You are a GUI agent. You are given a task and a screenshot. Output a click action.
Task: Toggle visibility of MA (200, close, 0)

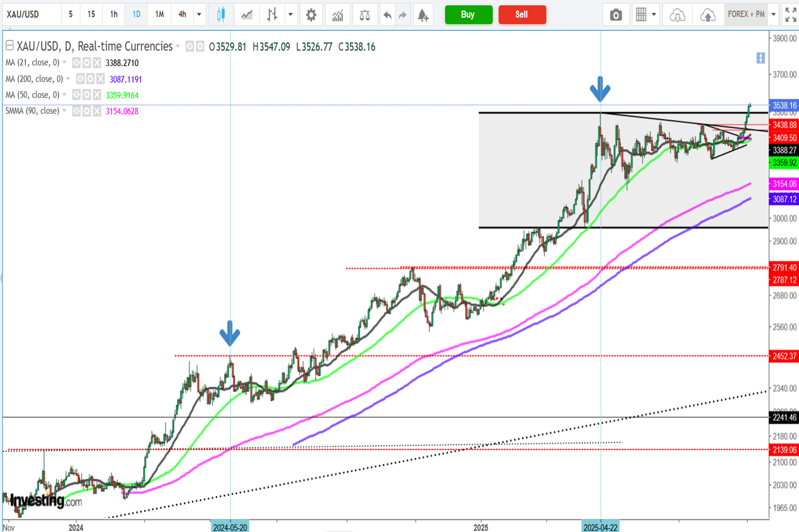pos(80,79)
